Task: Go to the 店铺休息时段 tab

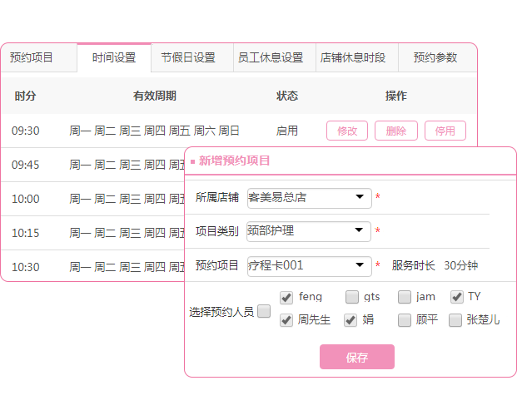Action: tap(353, 58)
